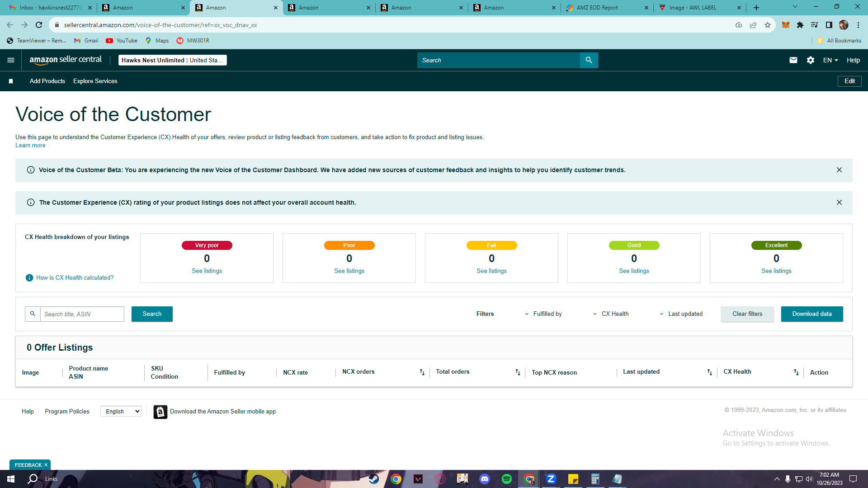The image size is (868, 488).
Task: Open the Explore Services menu item
Action: (95, 81)
